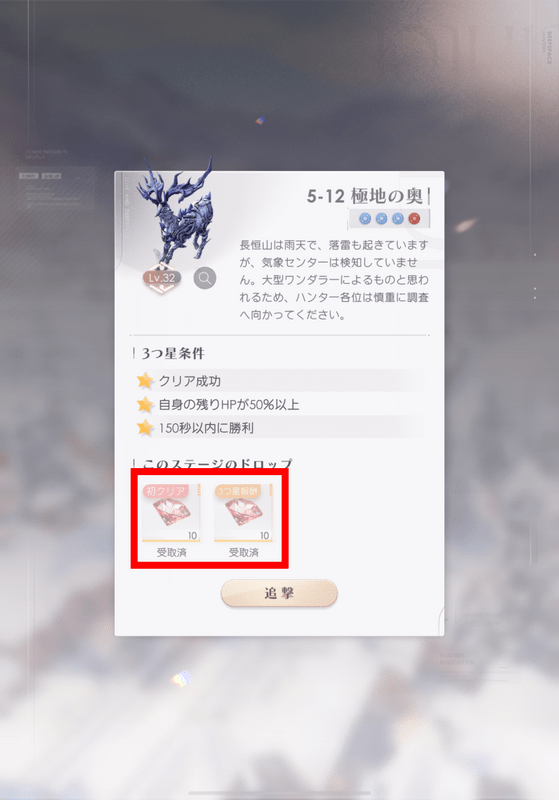This screenshot has width=559, height=800.
Task: Tap the Lv.32 level badge
Action: (162, 278)
